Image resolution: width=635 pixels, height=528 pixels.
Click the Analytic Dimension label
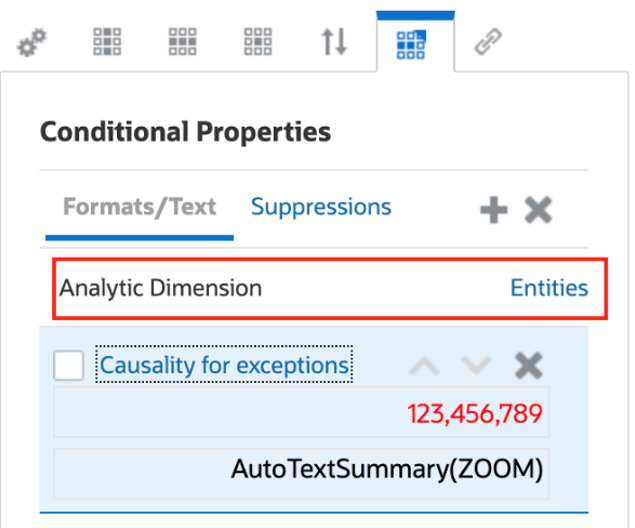tap(161, 288)
